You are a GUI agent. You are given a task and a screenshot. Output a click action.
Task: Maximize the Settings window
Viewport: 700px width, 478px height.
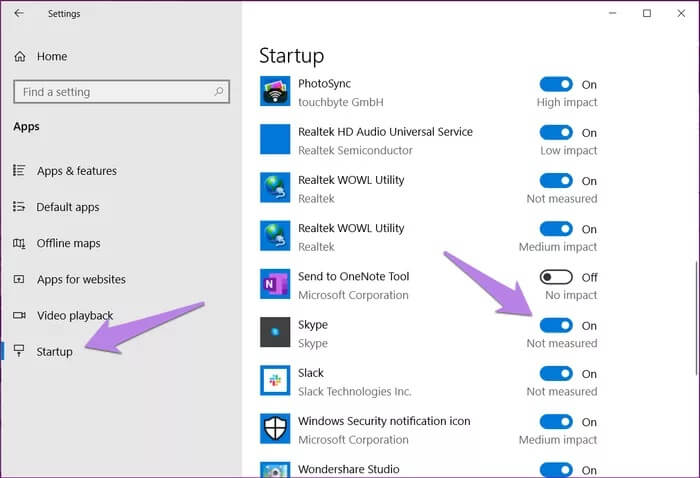647,13
